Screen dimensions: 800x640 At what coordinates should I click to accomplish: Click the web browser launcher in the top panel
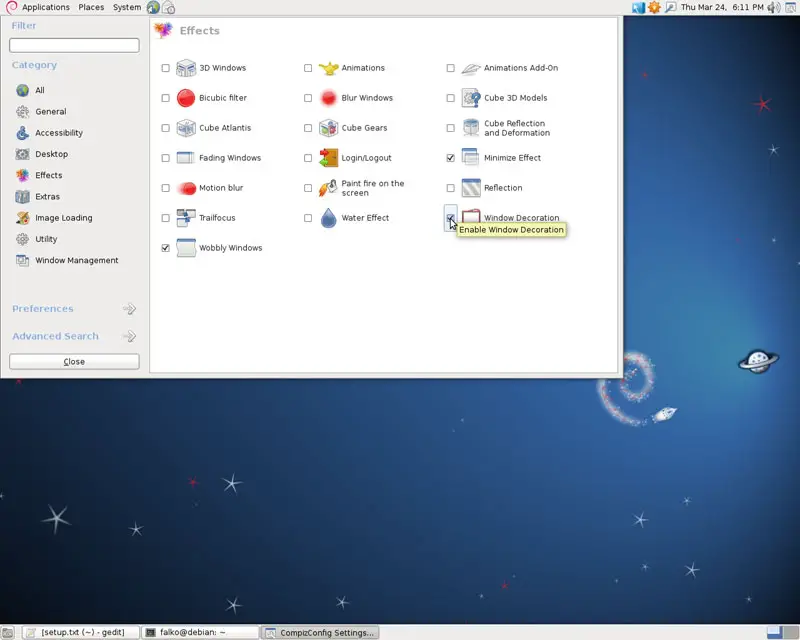[x=153, y=7]
